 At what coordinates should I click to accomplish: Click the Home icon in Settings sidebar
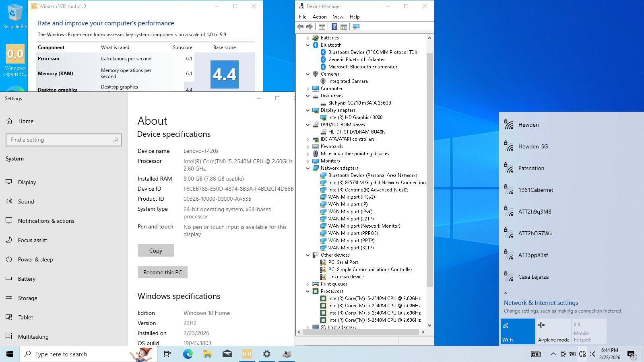pos(9,121)
